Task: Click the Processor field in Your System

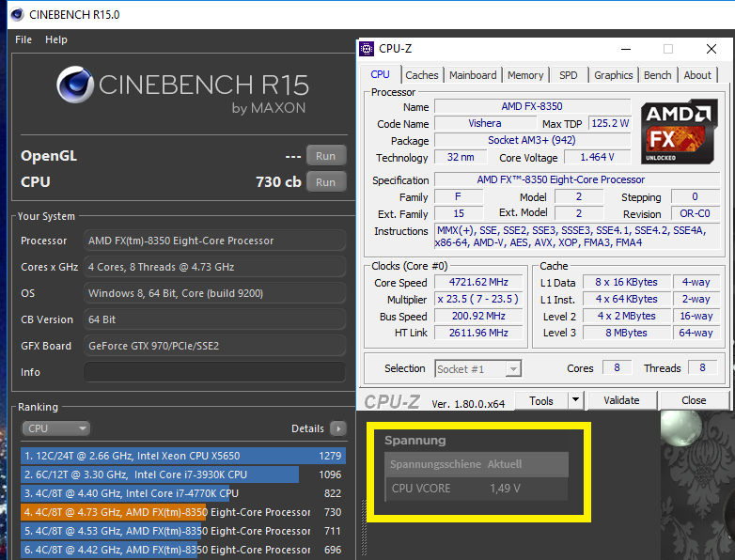Action: point(214,241)
